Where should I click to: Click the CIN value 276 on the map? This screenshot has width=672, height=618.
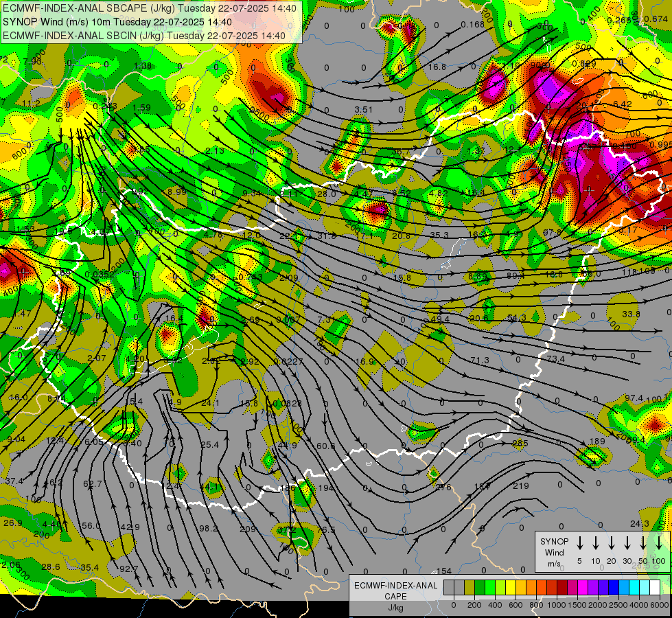pos(443,488)
